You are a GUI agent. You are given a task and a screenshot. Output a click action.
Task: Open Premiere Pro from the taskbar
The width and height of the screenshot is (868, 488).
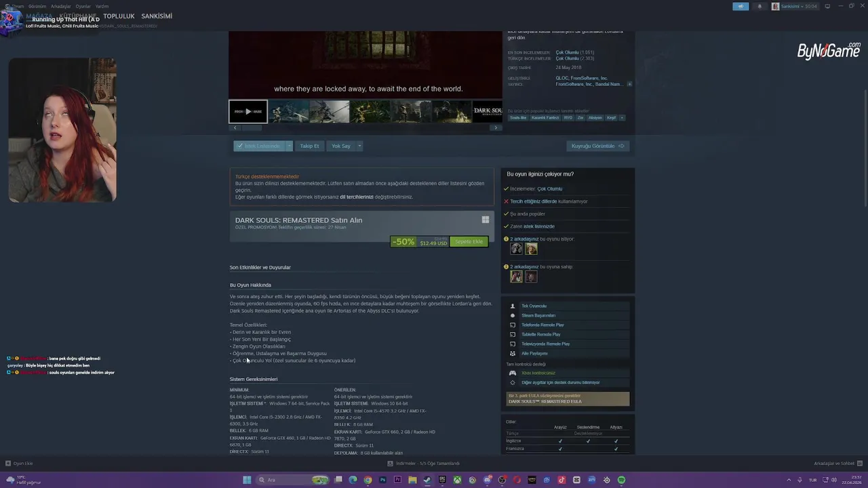[x=397, y=480]
